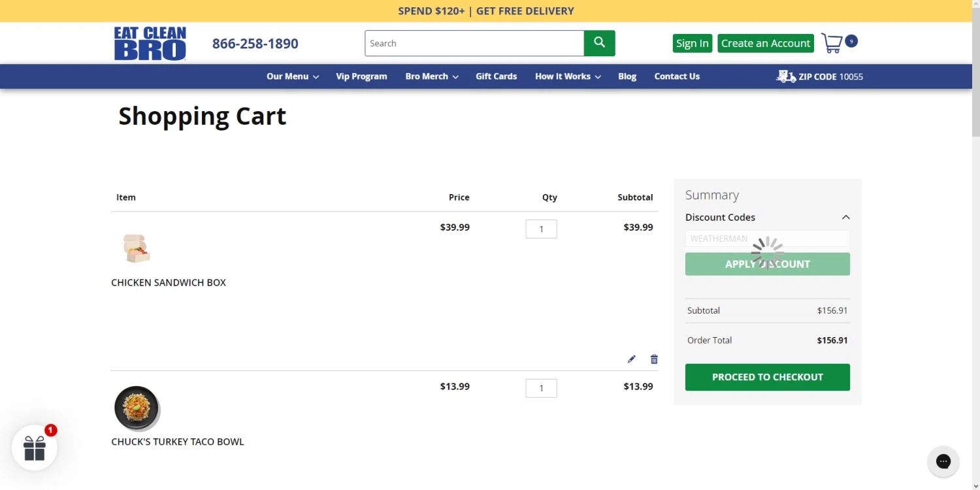Click Chuck's Turkey Taco Bowl thumbnail image

pyautogui.click(x=137, y=408)
